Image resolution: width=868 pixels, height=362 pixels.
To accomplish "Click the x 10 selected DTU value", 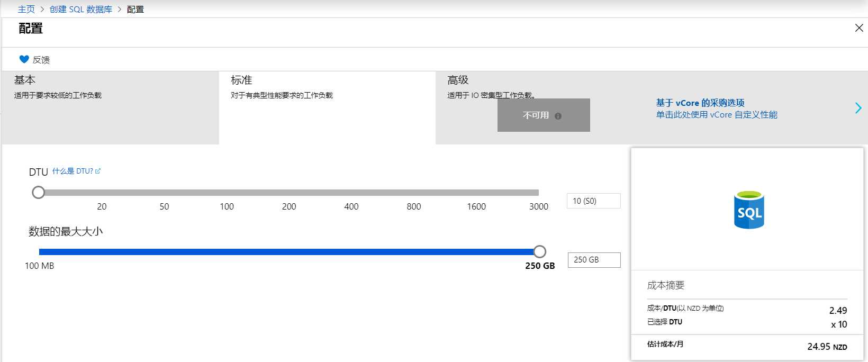I will click(839, 324).
